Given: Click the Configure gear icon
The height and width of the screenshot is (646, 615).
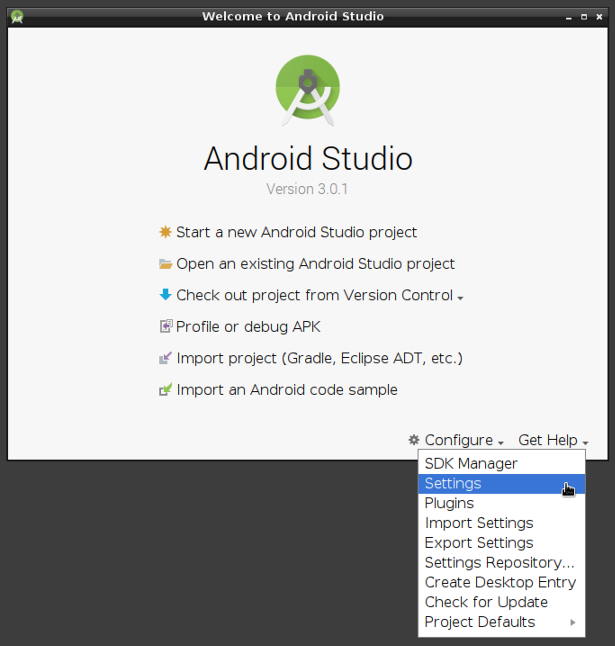Looking at the screenshot, I should 414,440.
